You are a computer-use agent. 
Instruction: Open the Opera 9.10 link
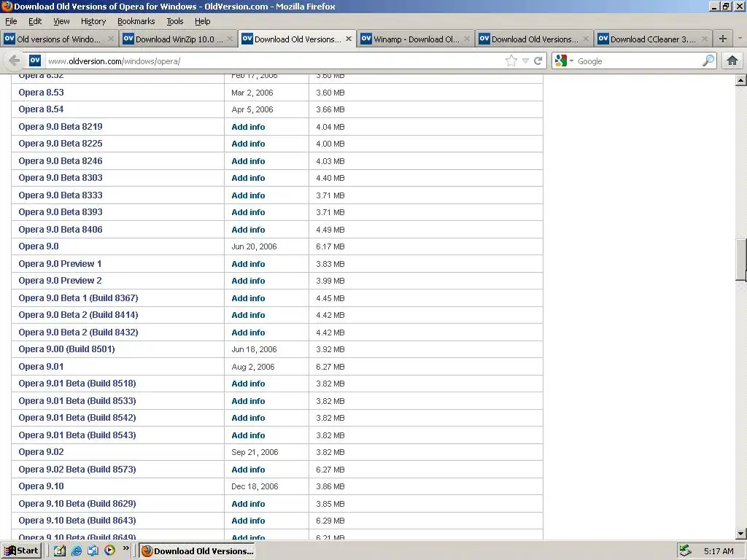tap(41, 486)
